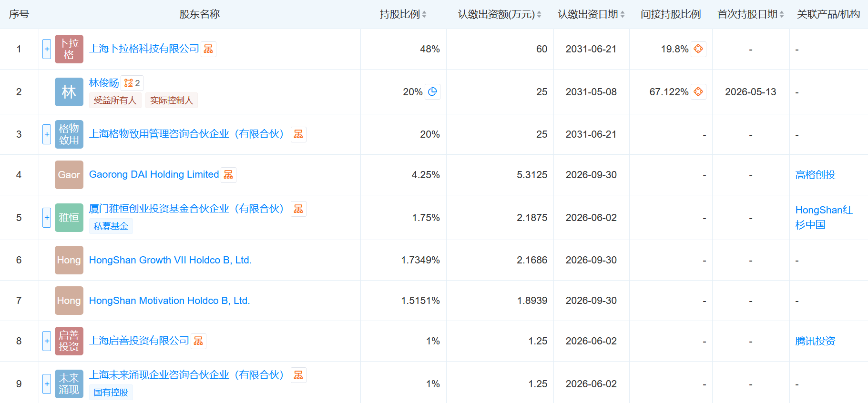Open related institution 腾讯投资
The height and width of the screenshot is (403, 868).
click(x=815, y=341)
